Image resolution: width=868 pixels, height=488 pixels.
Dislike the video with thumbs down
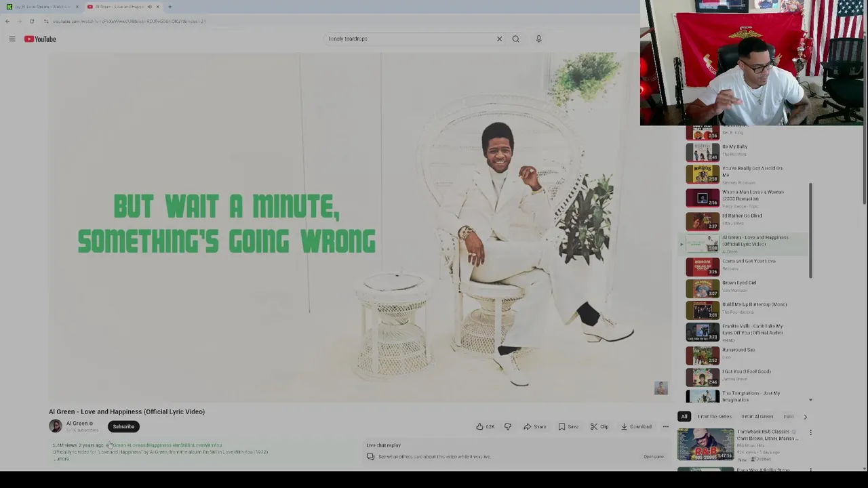coord(507,426)
